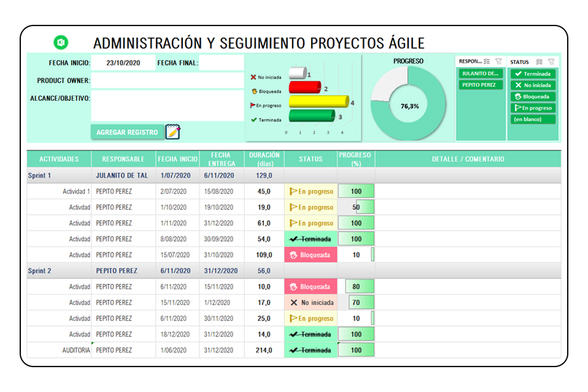Image resolution: width=588 pixels, height=392 pixels.
Task: Filter by JULANITO DE... in responsible slicer
Action: click(x=480, y=74)
